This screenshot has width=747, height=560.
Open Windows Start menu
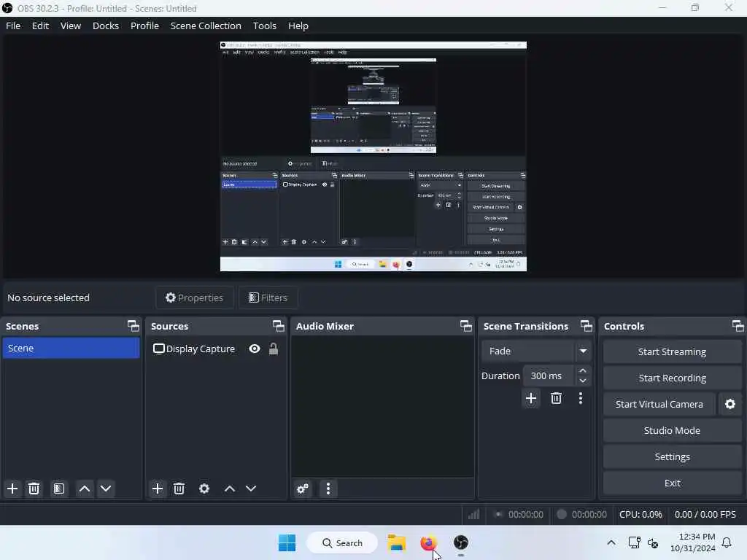click(x=287, y=542)
